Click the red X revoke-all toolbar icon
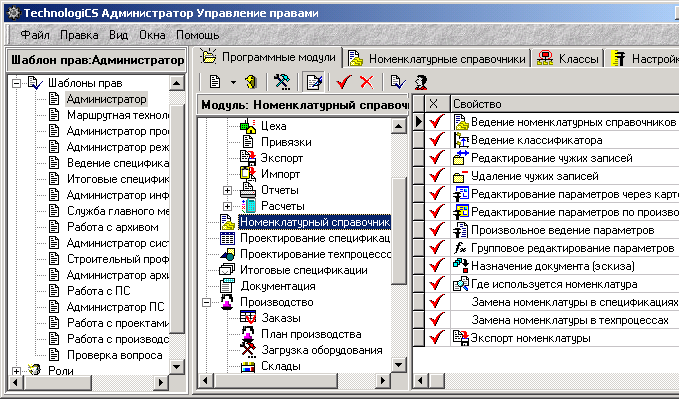 click(366, 81)
